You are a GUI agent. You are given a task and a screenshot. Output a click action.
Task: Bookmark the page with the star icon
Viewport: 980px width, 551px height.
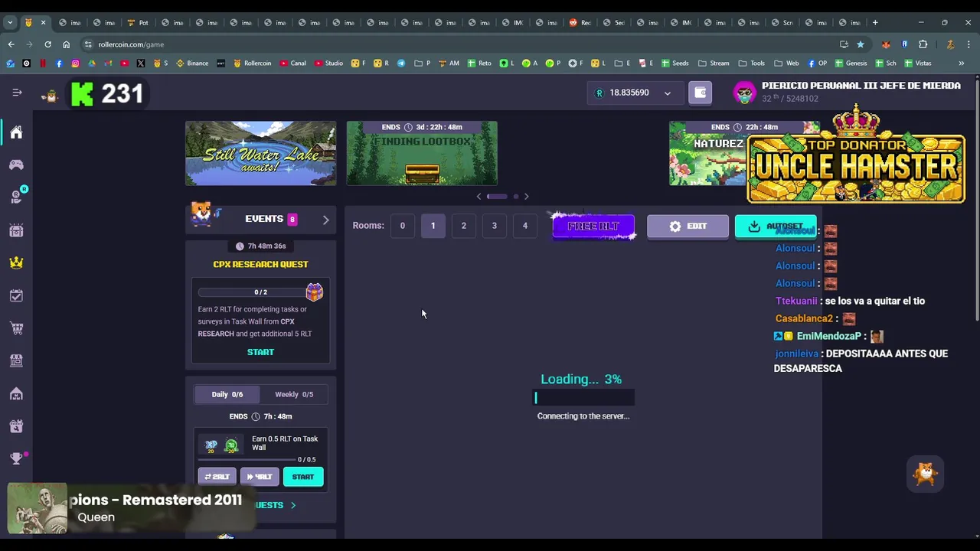pyautogui.click(x=860, y=44)
